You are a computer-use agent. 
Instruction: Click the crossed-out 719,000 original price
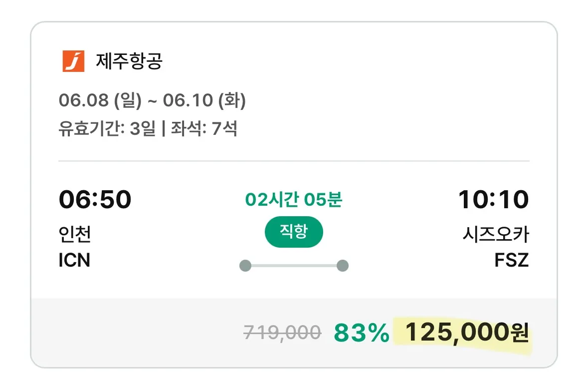coord(282,333)
